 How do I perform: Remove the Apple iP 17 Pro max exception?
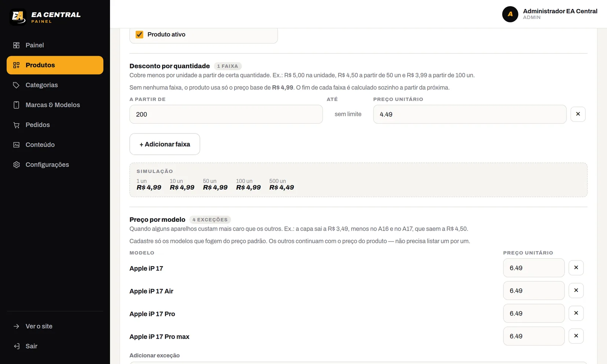point(576,336)
